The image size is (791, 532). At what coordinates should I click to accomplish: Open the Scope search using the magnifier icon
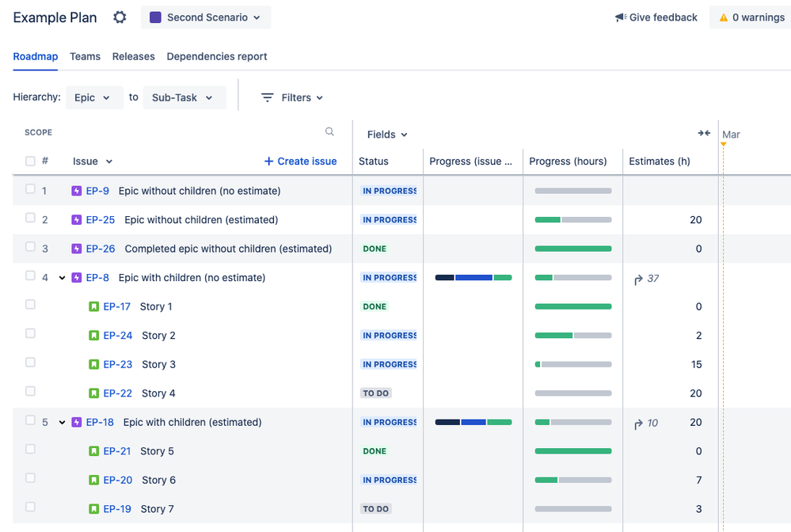click(329, 131)
